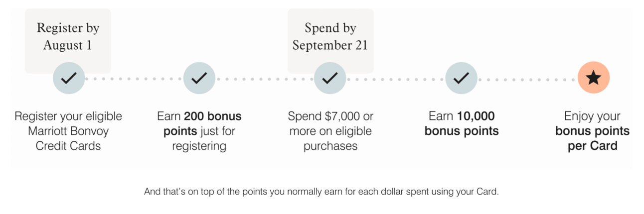Image resolution: width=644 pixels, height=214 pixels.
Task: Click the words "per Card" under the star
Action: pyautogui.click(x=593, y=146)
